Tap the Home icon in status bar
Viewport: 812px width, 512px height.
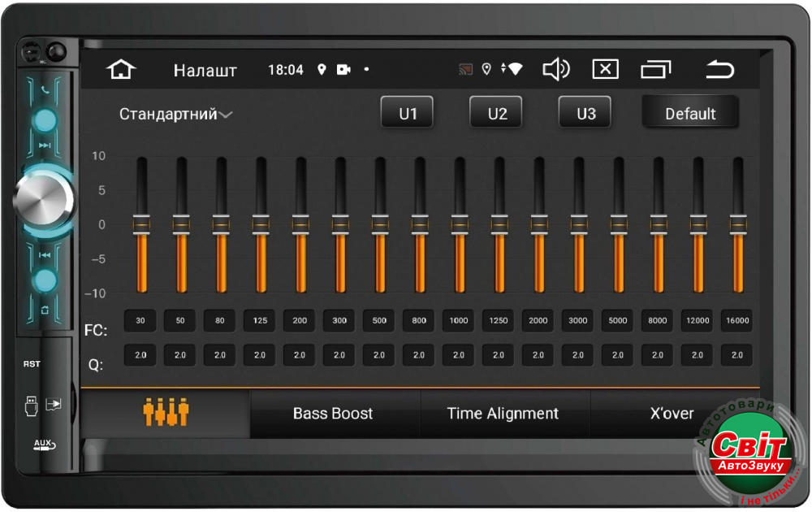121,70
